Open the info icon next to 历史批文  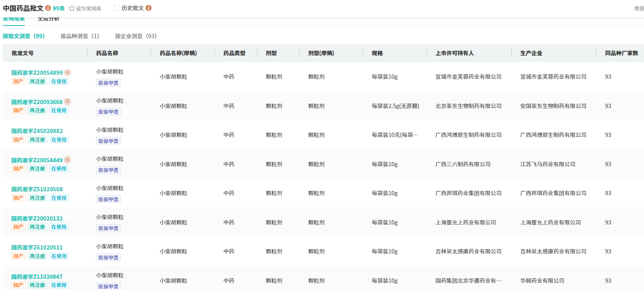(x=148, y=8)
